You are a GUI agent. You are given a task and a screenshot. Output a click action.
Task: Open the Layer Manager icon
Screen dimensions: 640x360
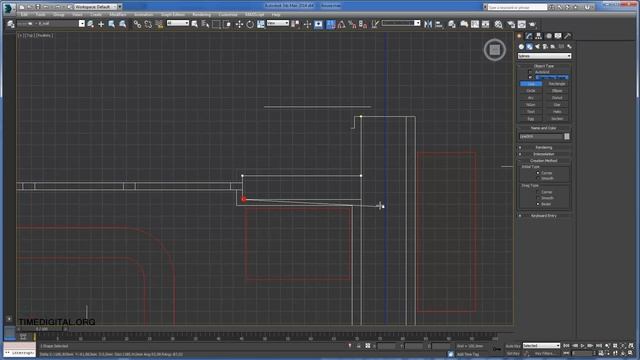click(452, 24)
